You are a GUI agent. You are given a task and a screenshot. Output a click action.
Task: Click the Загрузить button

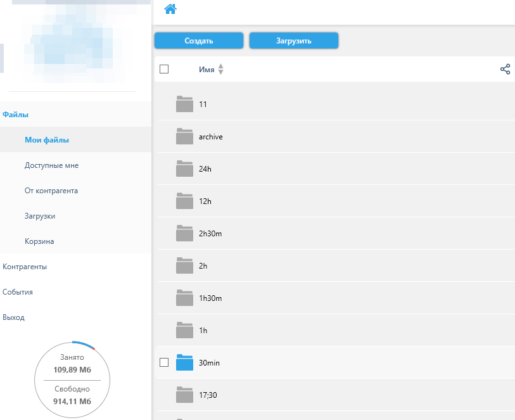(x=294, y=41)
